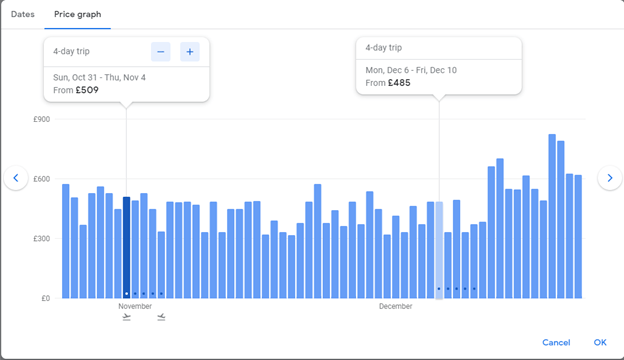Click the 'Sun, Oct 31 - Thu, Nov 4' text

(99, 78)
